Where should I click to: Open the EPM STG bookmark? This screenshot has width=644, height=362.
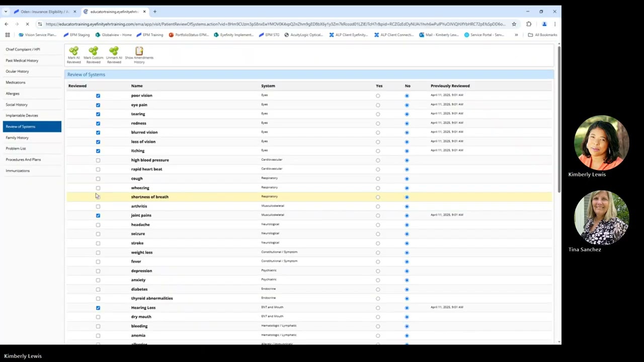point(269,35)
